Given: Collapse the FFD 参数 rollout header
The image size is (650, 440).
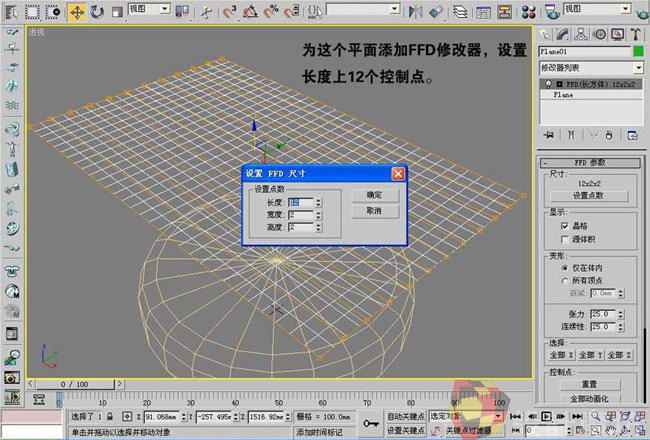Looking at the screenshot, I should (590, 163).
